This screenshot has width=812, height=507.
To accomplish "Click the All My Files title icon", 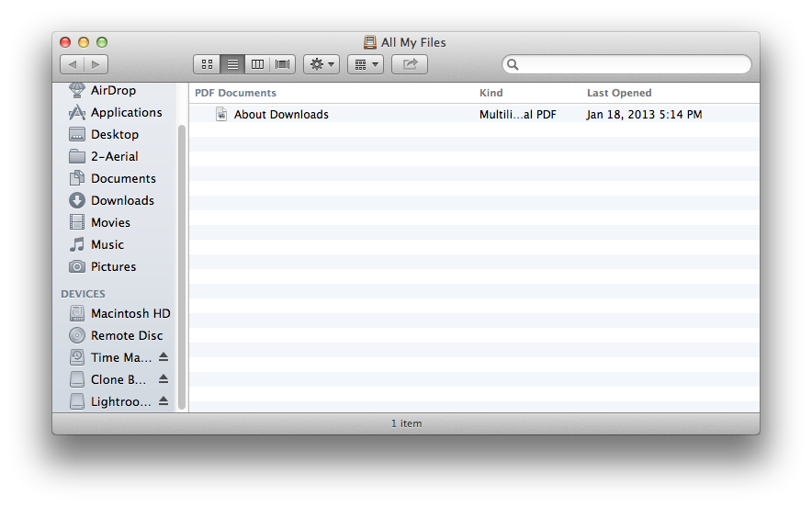I will pyautogui.click(x=370, y=42).
